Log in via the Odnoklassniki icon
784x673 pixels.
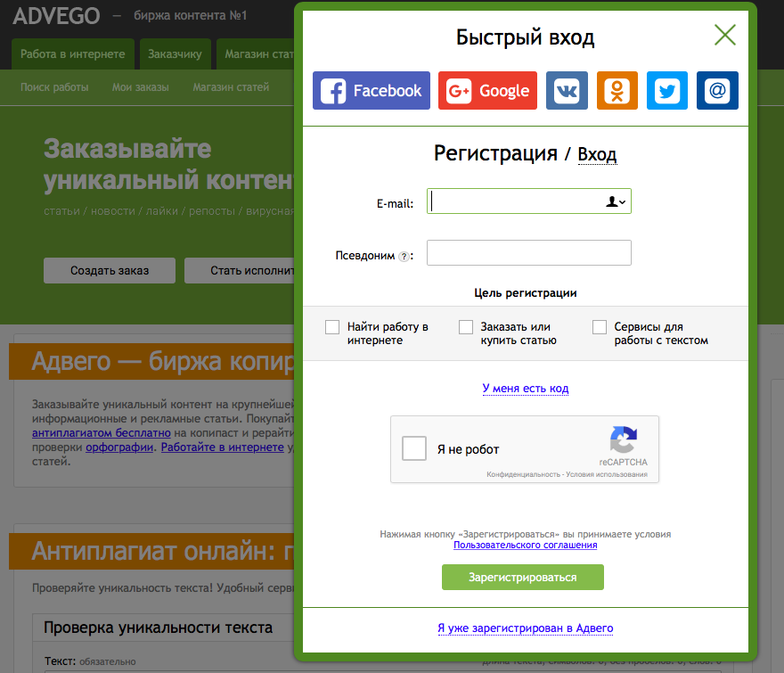point(617,91)
